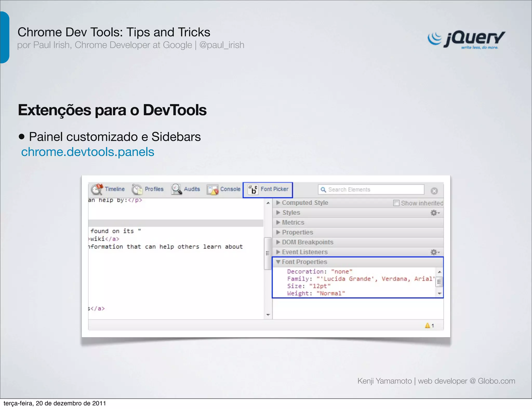
Task: Open the chrome.devtools.panels link
Action: (x=88, y=152)
